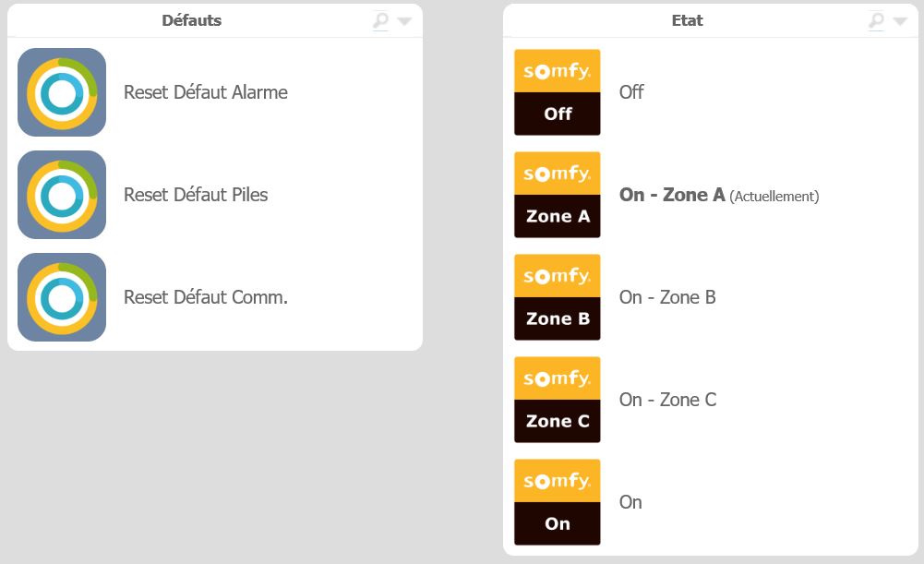Expand the Défauts panel dropdown arrow
This screenshot has width=924, height=564.
405,22
